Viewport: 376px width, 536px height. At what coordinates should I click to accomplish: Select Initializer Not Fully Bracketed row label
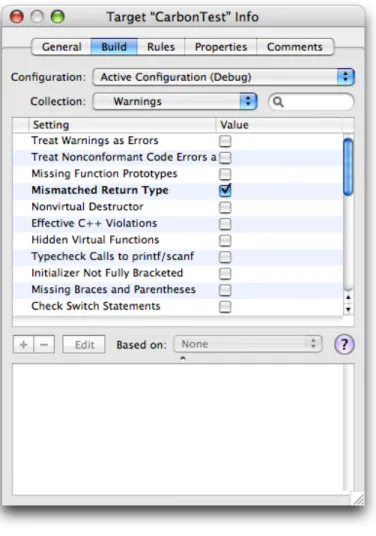[x=107, y=273]
